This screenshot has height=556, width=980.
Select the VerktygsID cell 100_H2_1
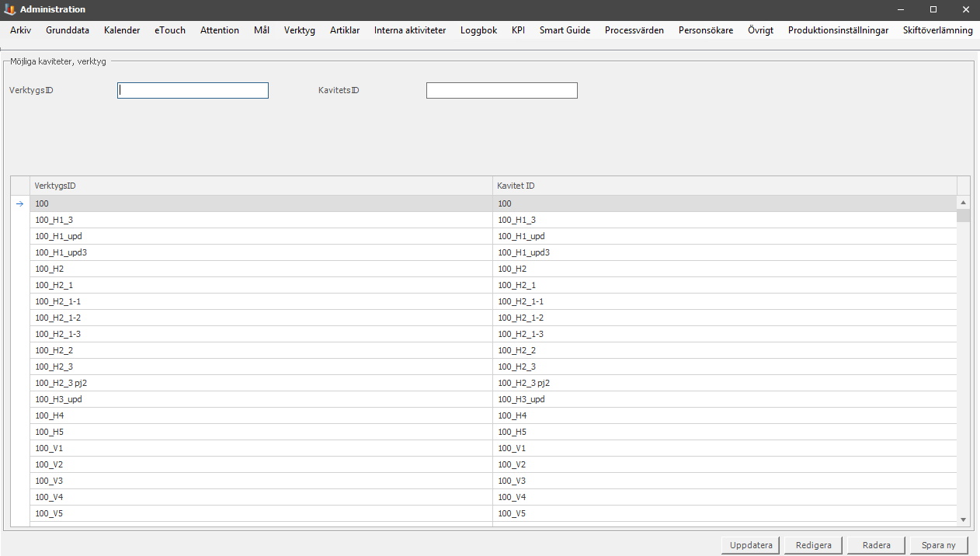[261, 285]
